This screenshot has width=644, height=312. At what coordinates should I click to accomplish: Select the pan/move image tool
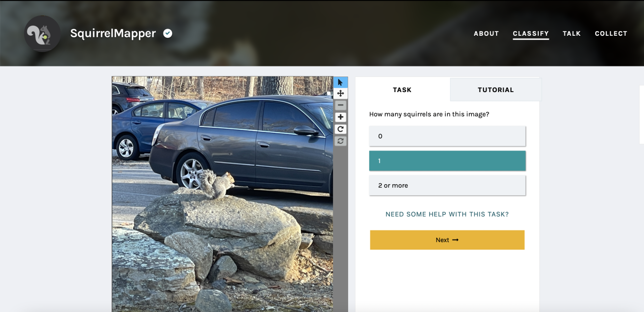pyautogui.click(x=341, y=94)
